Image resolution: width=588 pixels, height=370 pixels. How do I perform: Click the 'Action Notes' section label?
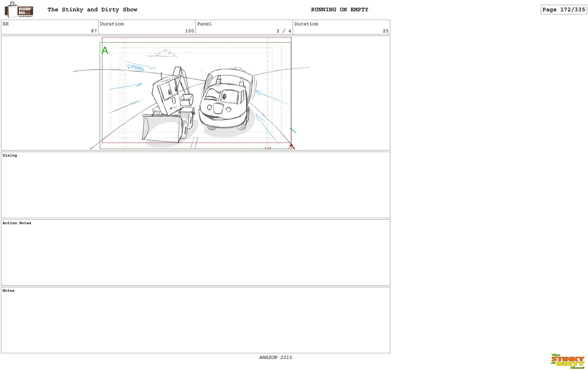click(17, 223)
